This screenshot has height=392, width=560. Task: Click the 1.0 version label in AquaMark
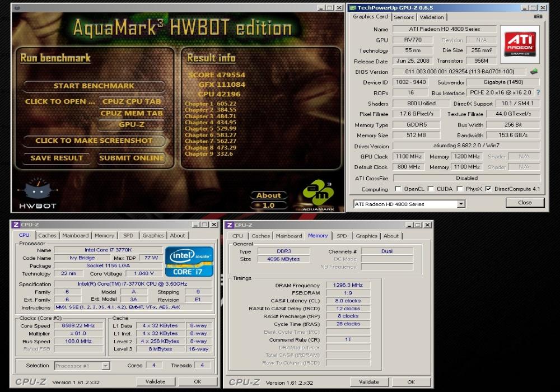269,206
